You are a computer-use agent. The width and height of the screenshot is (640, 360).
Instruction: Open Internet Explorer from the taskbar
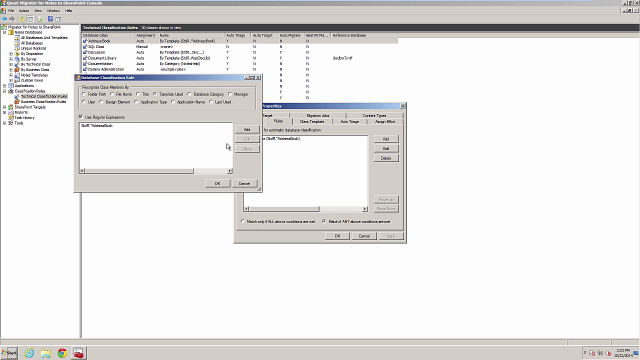(29, 353)
